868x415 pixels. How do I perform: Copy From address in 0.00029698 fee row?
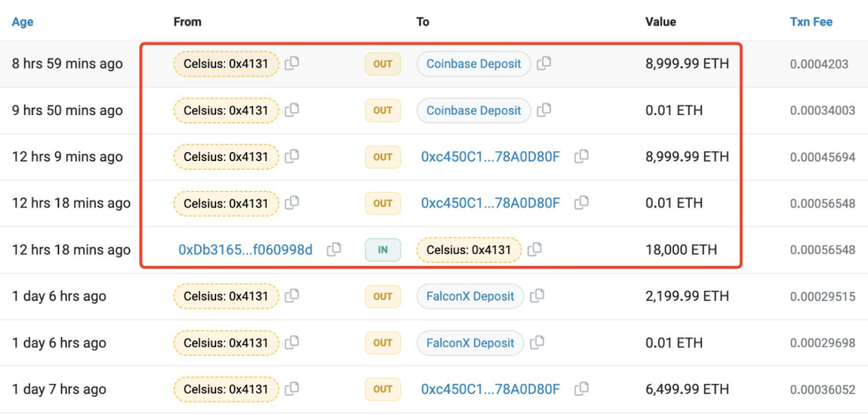(291, 342)
